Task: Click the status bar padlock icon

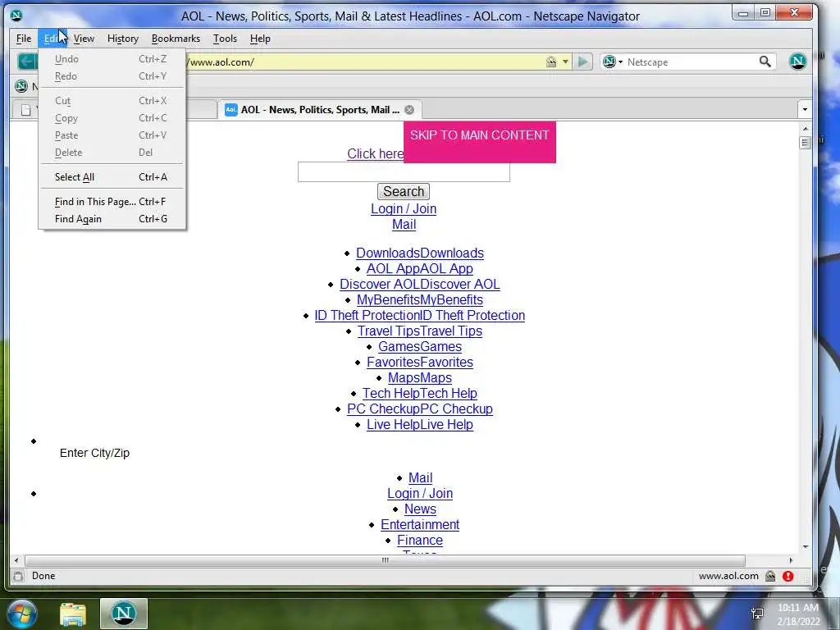Action: click(770, 576)
